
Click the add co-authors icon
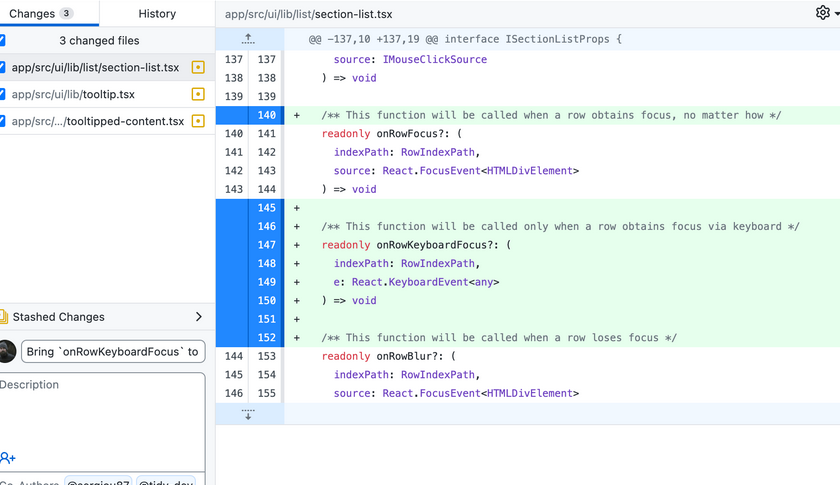(x=8, y=458)
